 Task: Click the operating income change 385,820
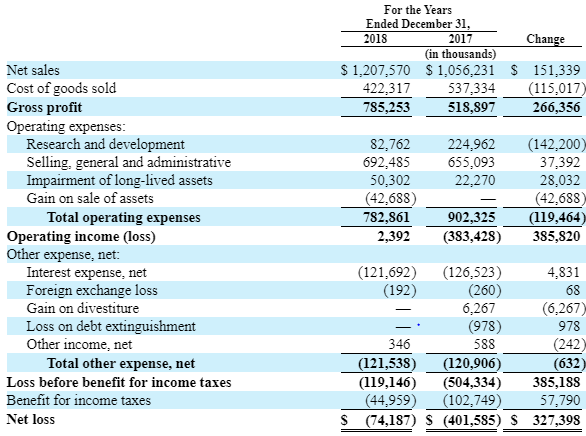[x=556, y=236]
